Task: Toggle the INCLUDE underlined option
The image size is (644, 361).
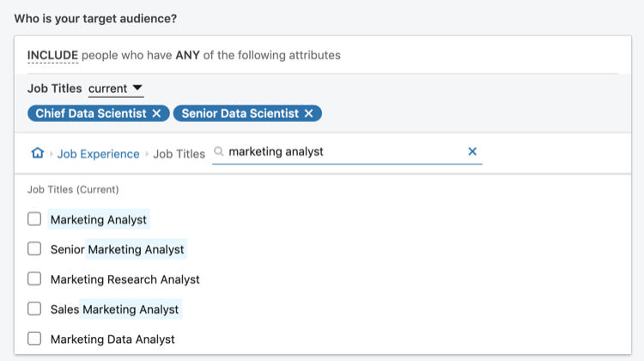Action: click(x=52, y=55)
